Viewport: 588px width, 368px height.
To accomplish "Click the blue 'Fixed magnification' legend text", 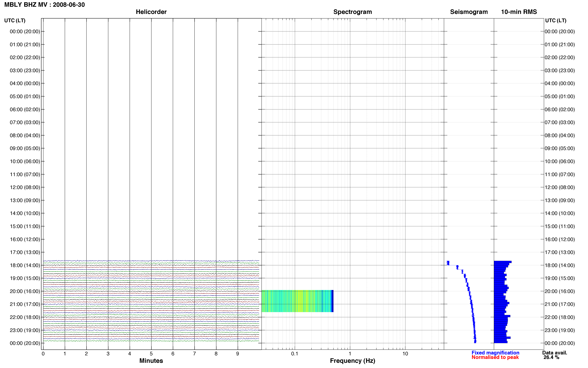I will 495,353.
